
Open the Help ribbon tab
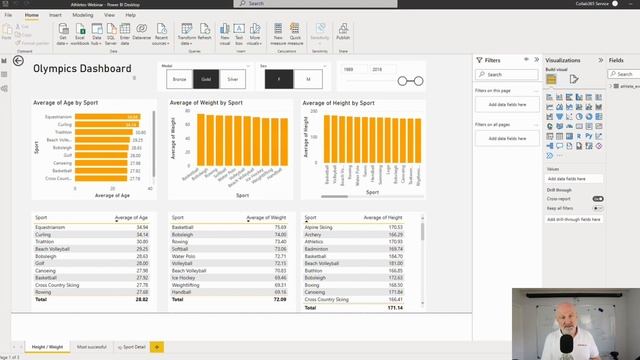[131, 15]
